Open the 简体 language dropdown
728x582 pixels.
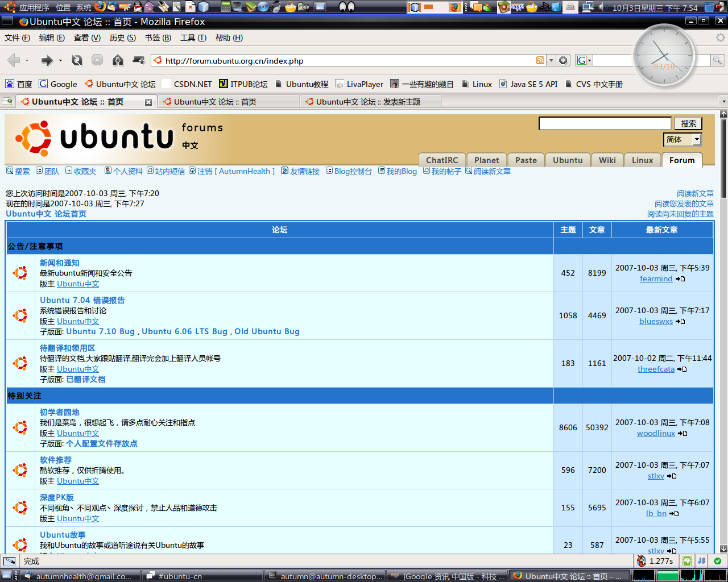click(x=682, y=139)
